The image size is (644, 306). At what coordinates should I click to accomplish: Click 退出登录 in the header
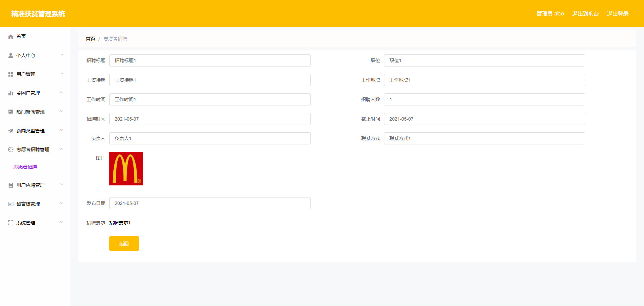pyautogui.click(x=618, y=13)
